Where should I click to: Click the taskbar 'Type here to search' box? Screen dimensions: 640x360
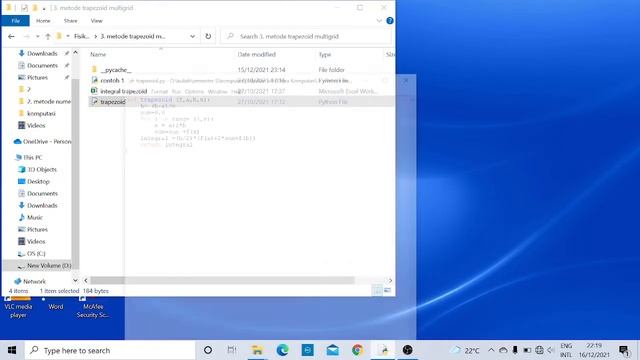point(110,350)
